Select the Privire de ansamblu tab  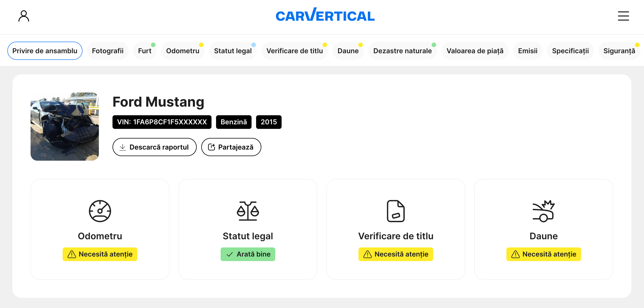point(45,51)
